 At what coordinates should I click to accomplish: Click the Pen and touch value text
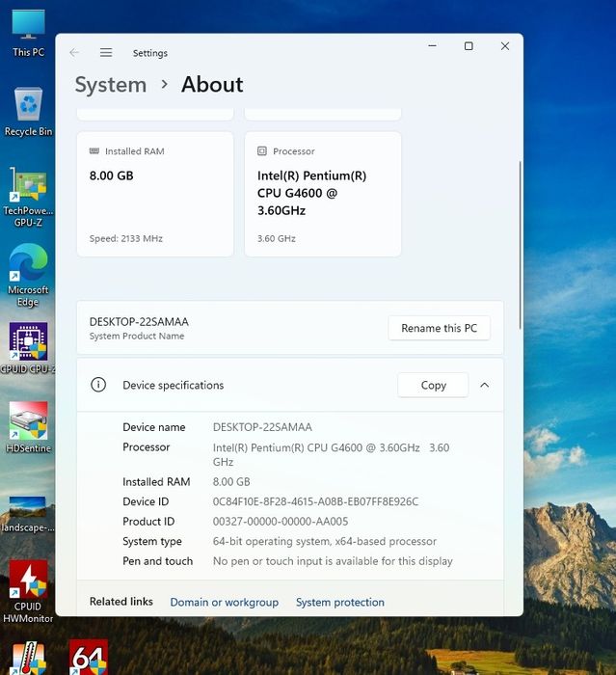point(333,561)
